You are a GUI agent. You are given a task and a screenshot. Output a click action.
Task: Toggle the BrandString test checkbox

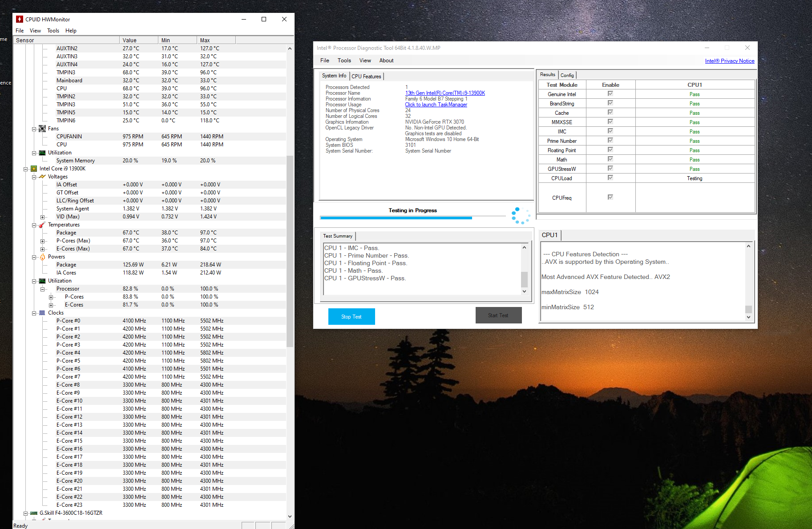(x=610, y=103)
